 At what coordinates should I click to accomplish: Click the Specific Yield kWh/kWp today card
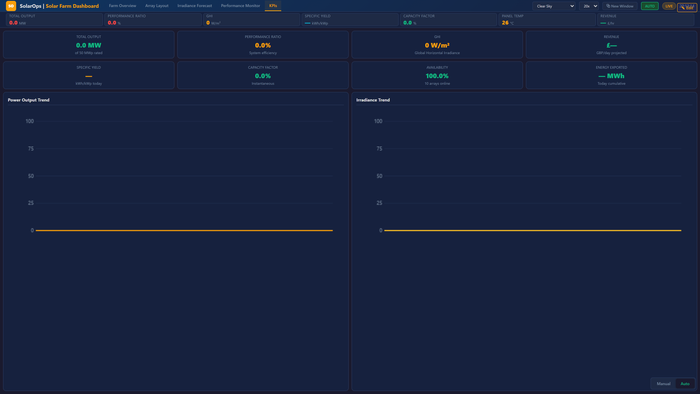(89, 75)
